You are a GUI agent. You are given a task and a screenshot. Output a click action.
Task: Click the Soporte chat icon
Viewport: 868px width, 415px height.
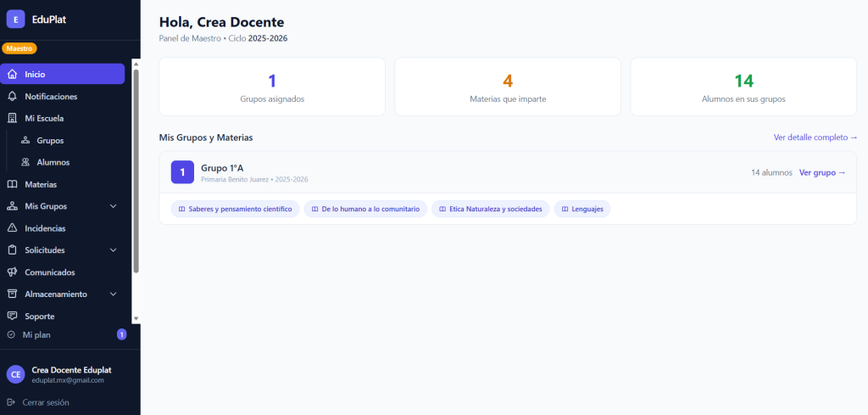tap(12, 317)
